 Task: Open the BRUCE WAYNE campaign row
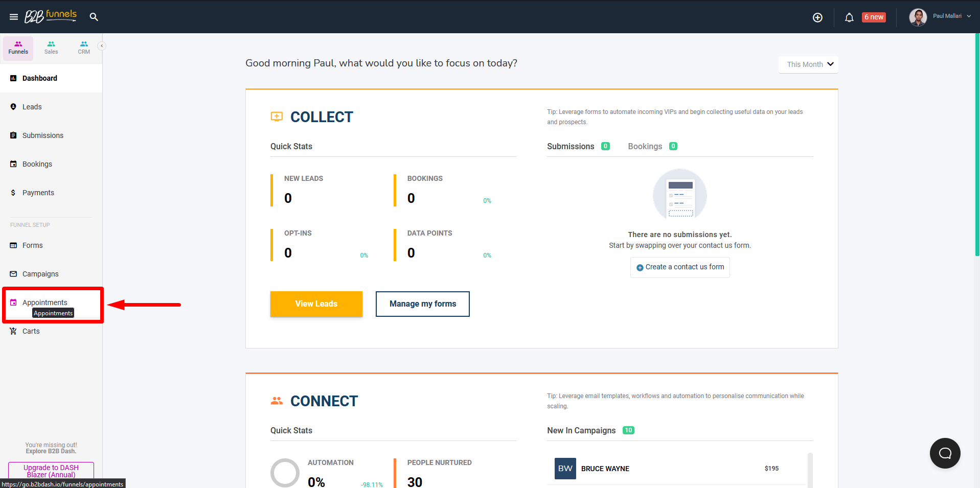(676, 469)
